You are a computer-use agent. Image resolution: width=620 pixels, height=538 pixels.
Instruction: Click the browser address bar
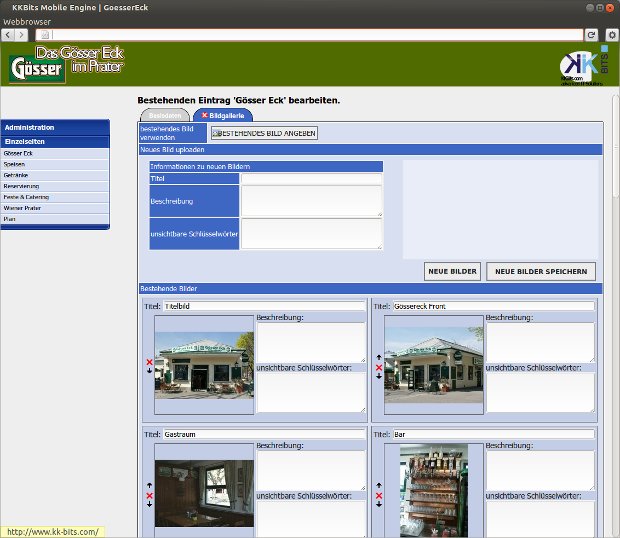(309, 35)
